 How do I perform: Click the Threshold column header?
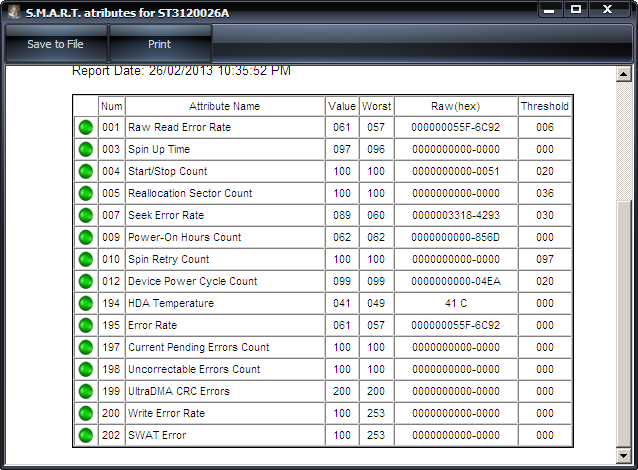point(545,106)
